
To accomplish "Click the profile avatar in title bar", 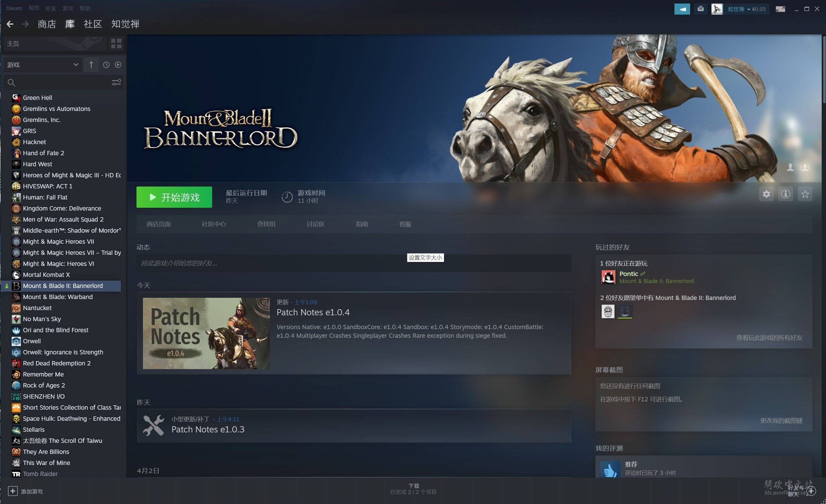I will 717,9.
